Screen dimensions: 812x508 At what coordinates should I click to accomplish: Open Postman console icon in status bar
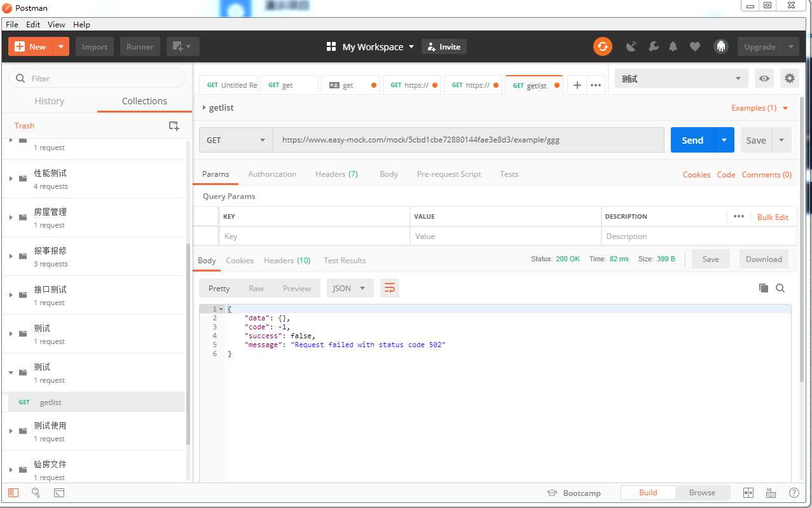click(x=58, y=493)
